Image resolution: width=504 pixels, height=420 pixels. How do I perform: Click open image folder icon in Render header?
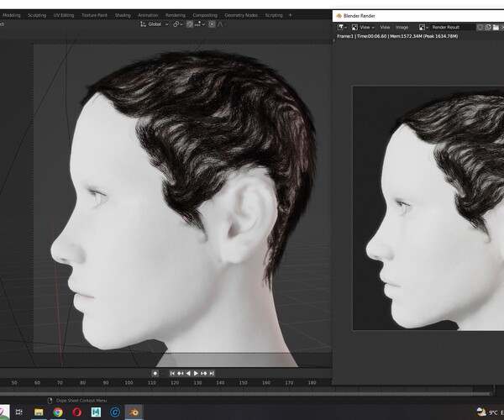pos(496,28)
